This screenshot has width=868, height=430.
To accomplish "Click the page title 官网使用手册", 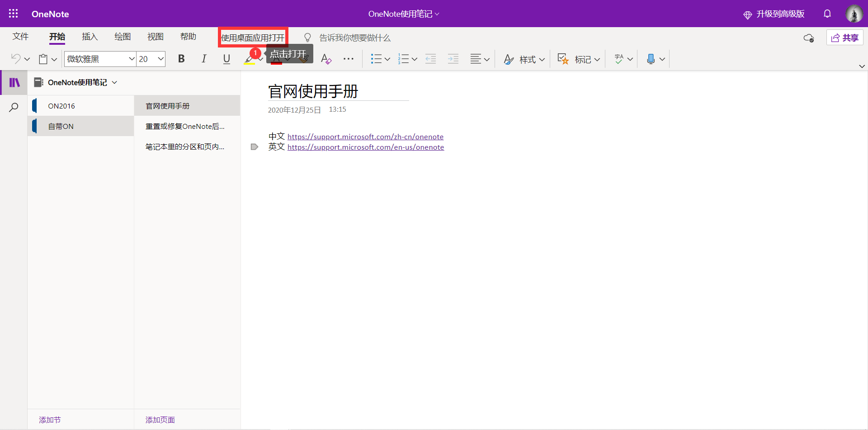I will point(313,91).
